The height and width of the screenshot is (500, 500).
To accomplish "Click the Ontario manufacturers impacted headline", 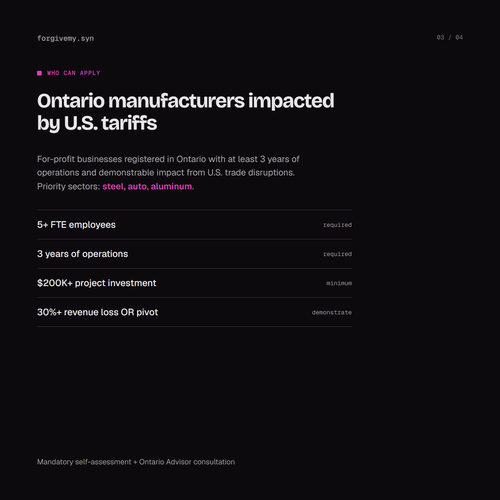I will (x=185, y=112).
